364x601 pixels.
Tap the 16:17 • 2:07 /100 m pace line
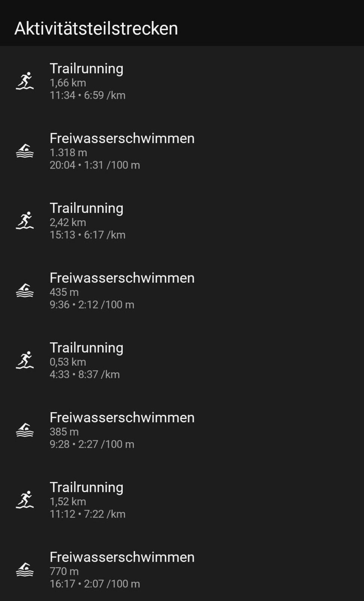95,584
